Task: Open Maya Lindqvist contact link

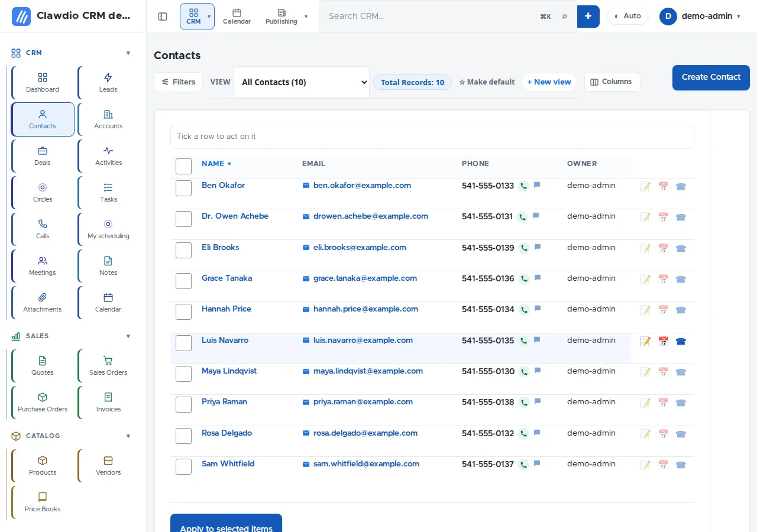Action: coord(229,371)
